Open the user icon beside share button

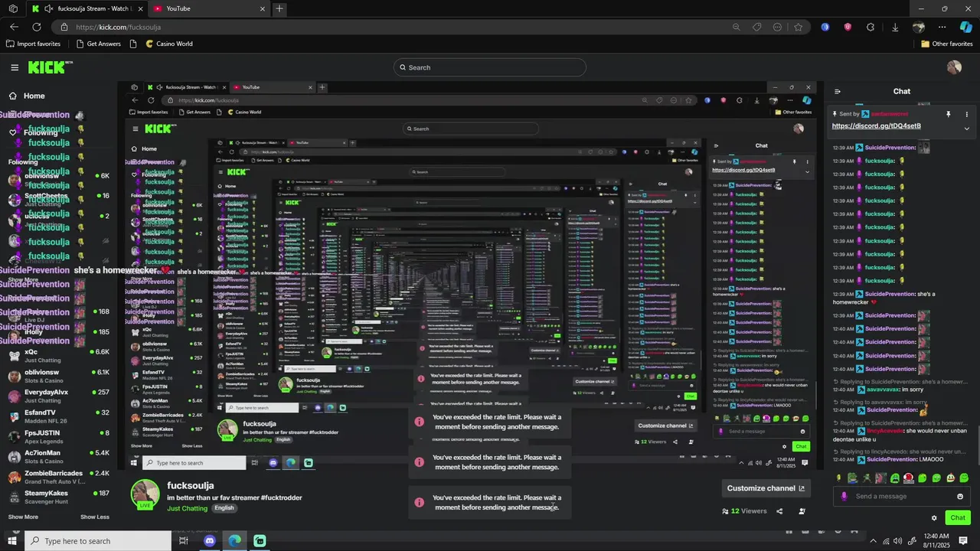click(802, 511)
